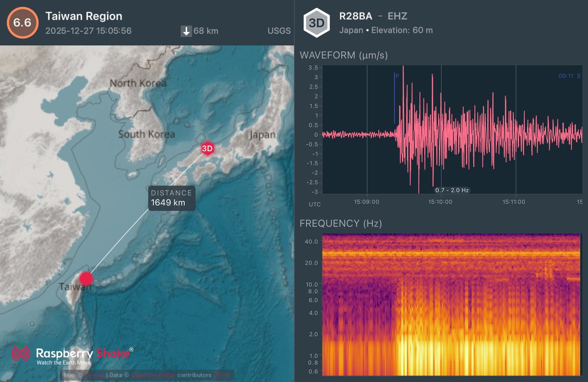Click the Taiwan Region event title
Screen dimensions: 588x382
point(84,16)
